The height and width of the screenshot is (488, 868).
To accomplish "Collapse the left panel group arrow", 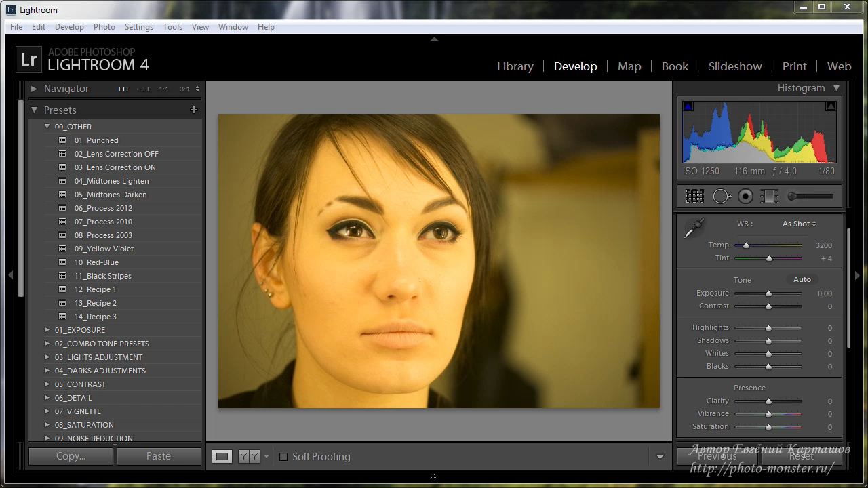I will pyautogui.click(x=10, y=275).
